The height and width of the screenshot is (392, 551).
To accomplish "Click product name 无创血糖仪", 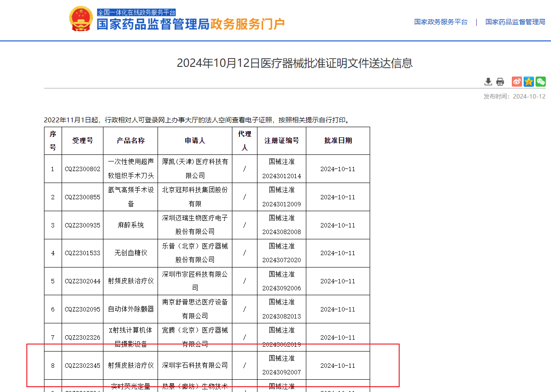I will 130,253.
